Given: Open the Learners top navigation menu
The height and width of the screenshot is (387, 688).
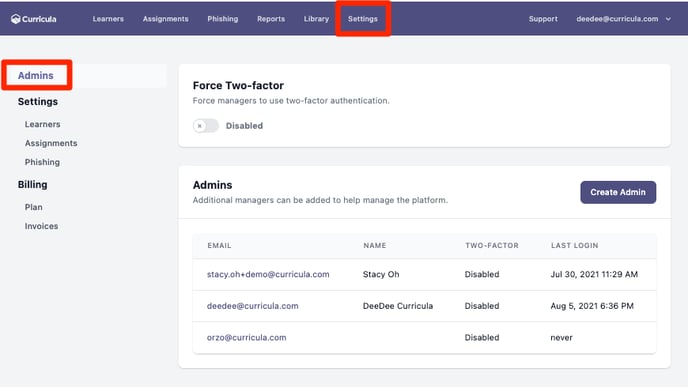Looking at the screenshot, I should [108, 19].
